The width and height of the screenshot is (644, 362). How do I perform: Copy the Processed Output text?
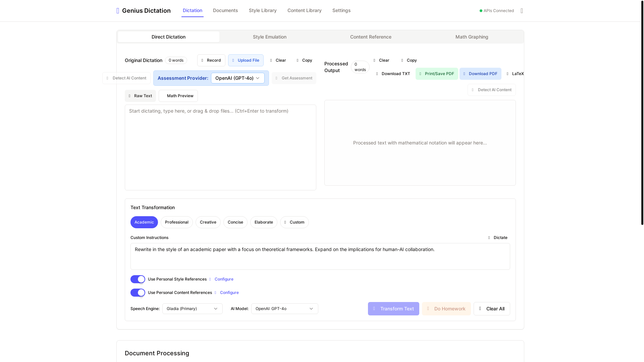click(409, 60)
